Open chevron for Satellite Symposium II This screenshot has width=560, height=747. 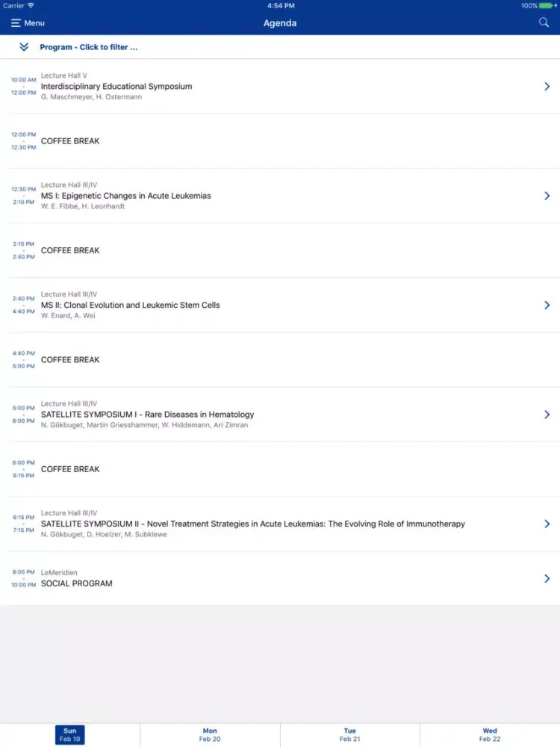click(x=547, y=524)
